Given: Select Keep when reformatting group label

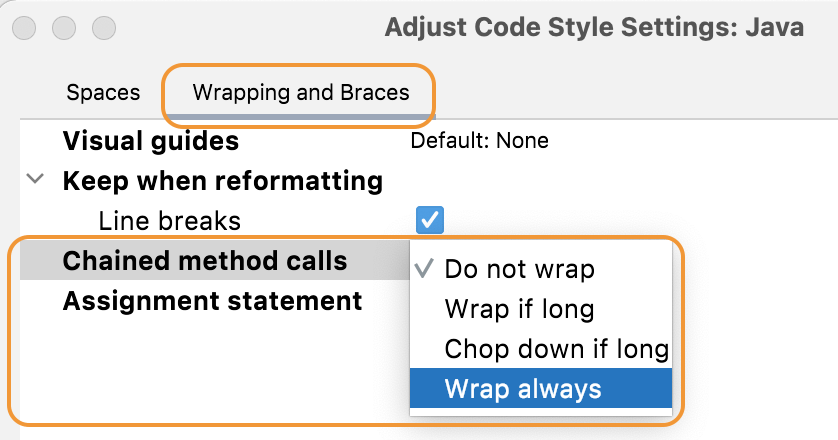Looking at the screenshot, I should tap(222, 181).
